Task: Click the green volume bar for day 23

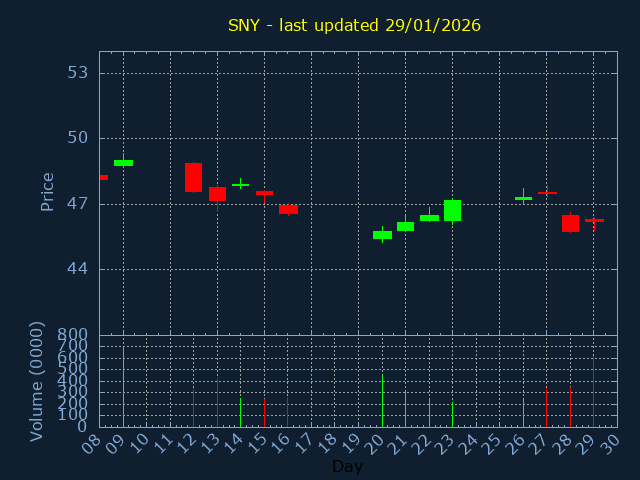Action: (x=452, y=415)
